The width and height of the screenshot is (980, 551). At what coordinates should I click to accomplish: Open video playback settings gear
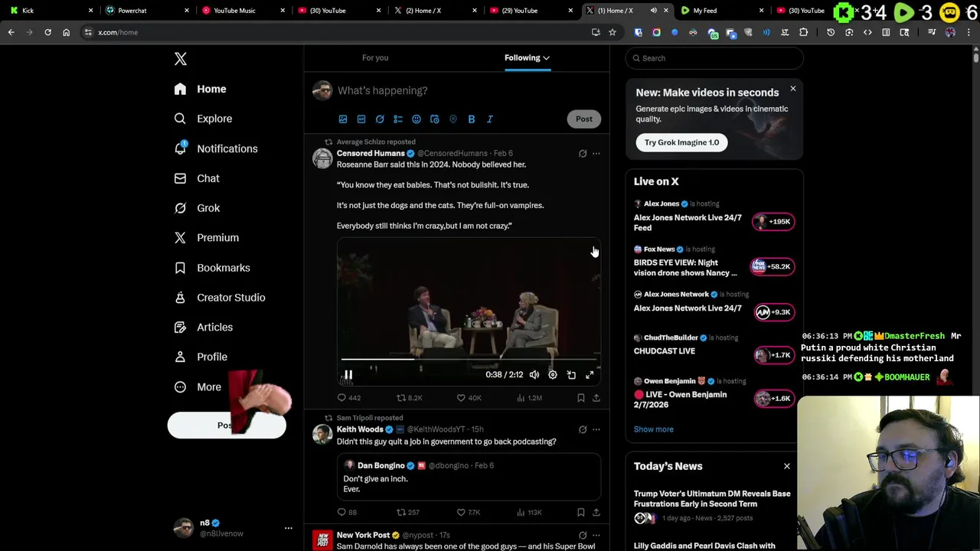(553, 375)
